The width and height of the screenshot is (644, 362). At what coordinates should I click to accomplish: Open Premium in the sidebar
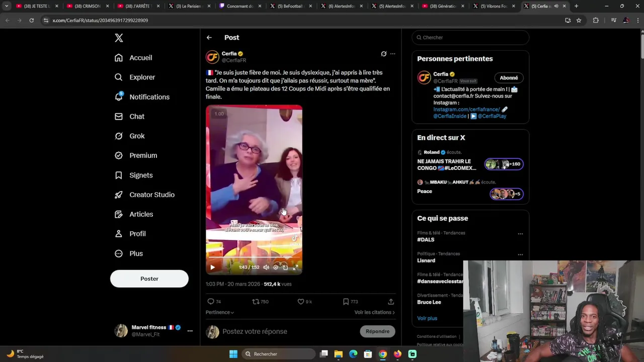tap(136, 155)
